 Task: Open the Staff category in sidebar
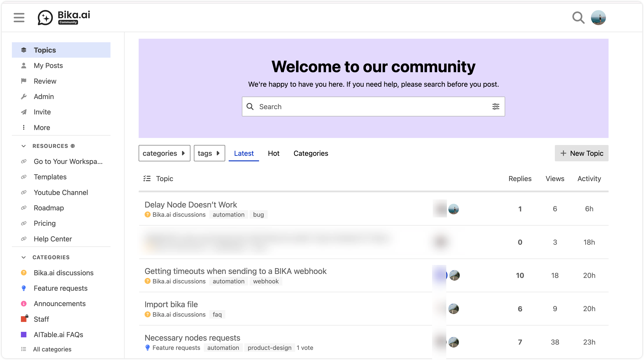tap(61, 319)
